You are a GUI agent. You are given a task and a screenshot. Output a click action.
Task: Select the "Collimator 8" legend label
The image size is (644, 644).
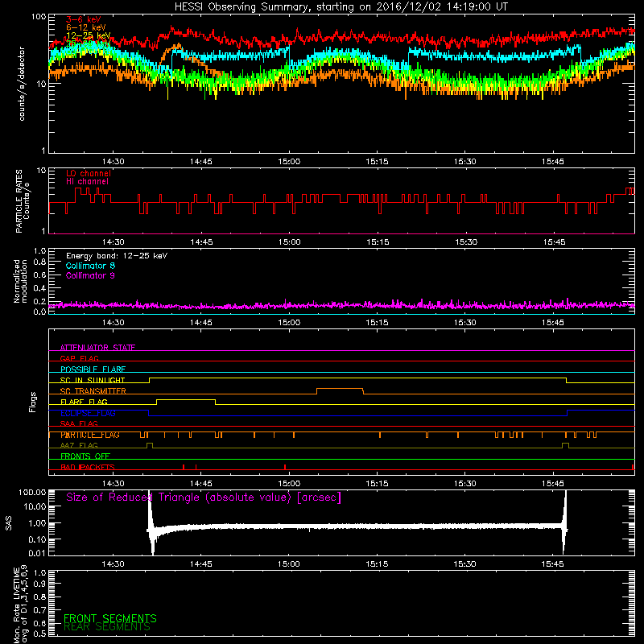90,266
